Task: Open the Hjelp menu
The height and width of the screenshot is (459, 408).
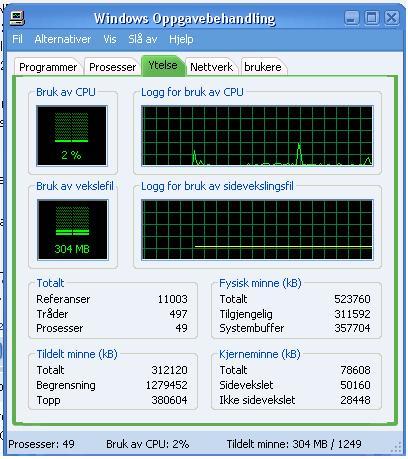Action: click(181, 39)
